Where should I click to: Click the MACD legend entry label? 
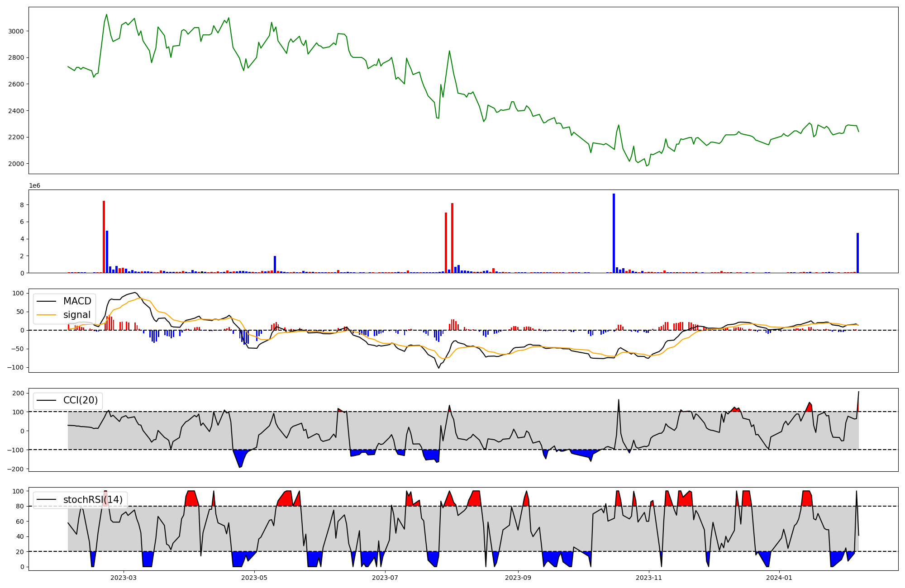pyautogui.click(x=77, y=301)
